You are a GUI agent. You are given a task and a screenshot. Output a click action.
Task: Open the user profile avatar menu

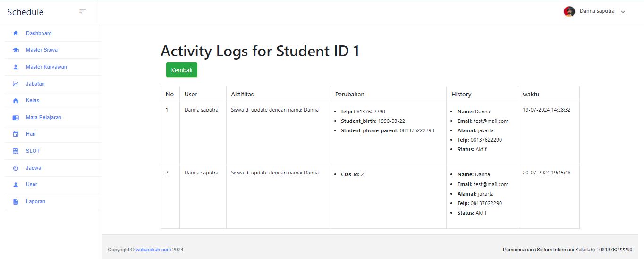(569, 11)
